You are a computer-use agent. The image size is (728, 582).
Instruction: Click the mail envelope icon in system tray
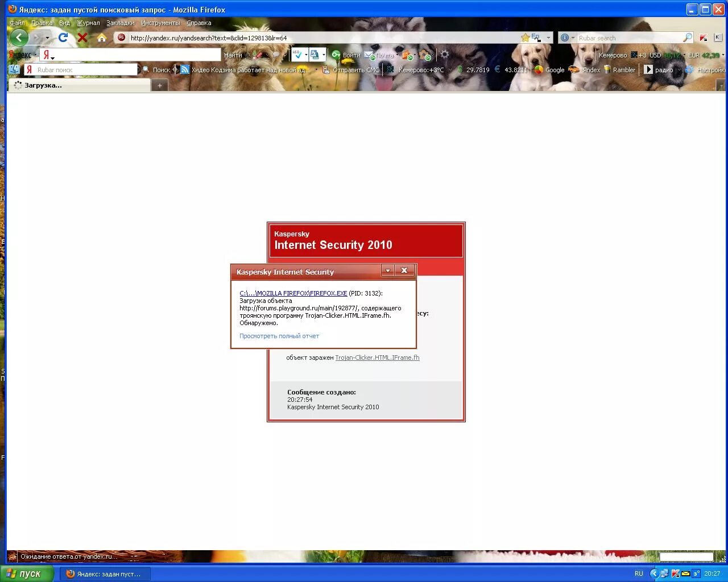coord(685,573)
